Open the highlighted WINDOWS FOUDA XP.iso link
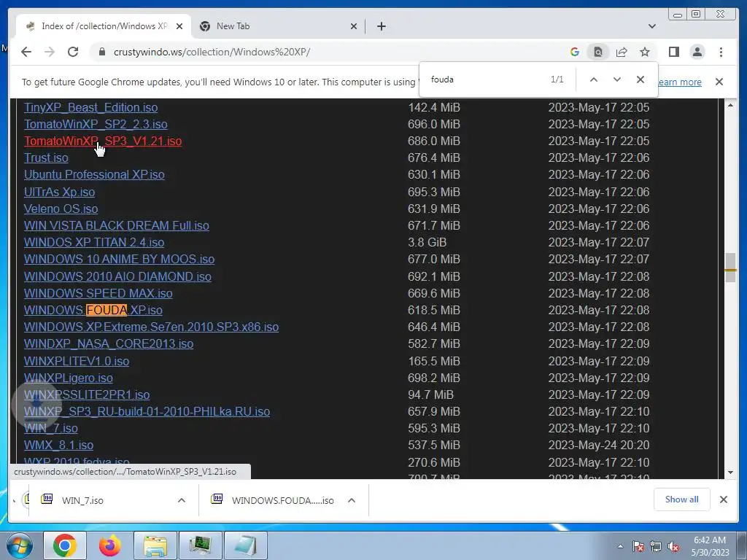747x560 pixels. tap(93, 310)
